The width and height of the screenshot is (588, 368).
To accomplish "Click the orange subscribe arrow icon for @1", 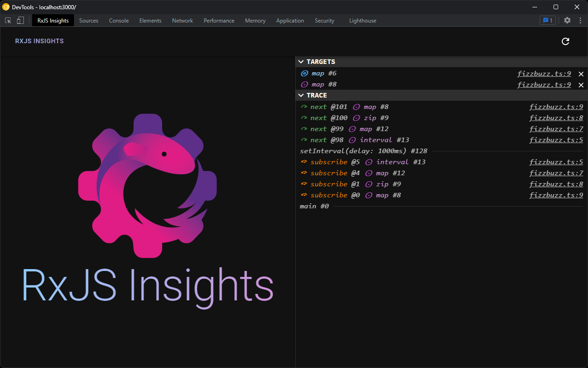I will [x=304, y=184].
